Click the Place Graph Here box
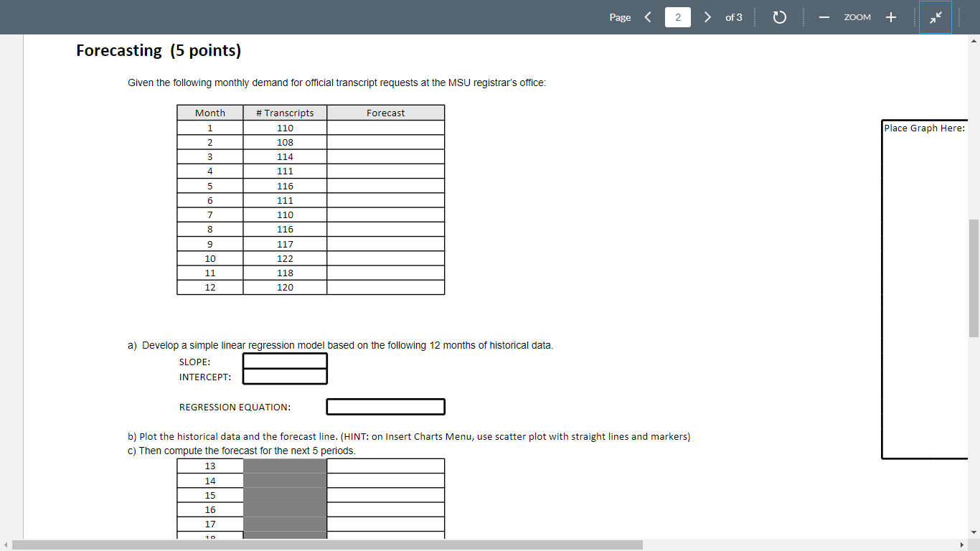 pyautogui.click(x=925, y=287)
